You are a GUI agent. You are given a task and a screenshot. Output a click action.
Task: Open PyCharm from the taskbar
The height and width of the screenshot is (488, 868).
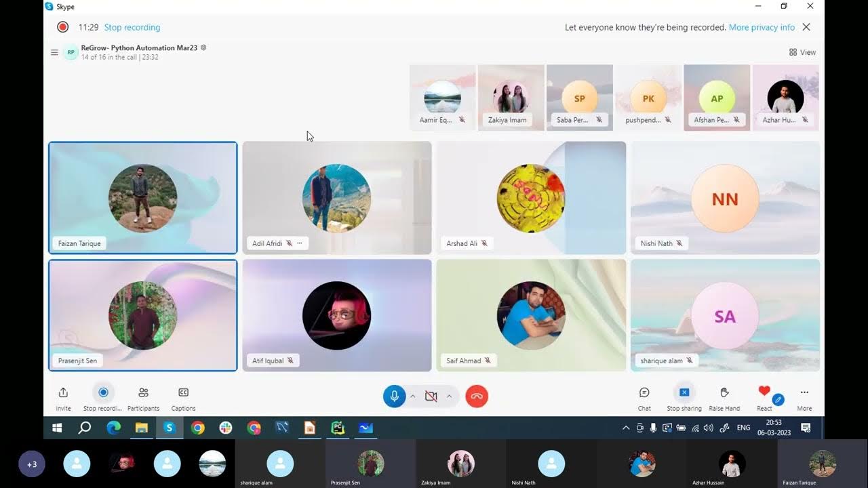(338, 428)
